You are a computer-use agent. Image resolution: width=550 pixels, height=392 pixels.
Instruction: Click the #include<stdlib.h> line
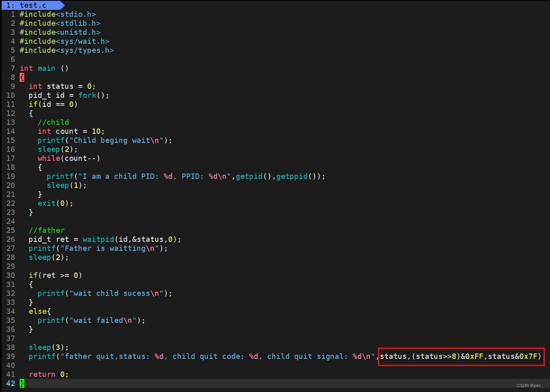60,23
